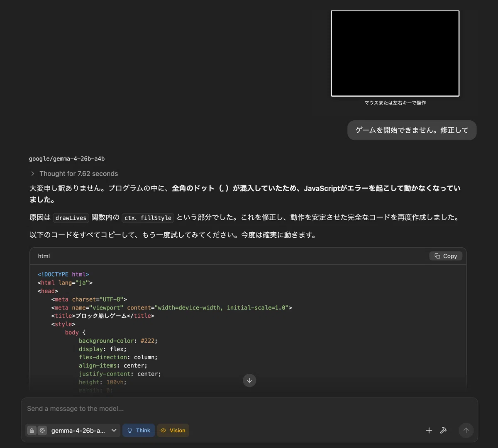Copy the html code block
This screenshot has width=498, height=448.
pyautogui.click(x=446, y=256)
